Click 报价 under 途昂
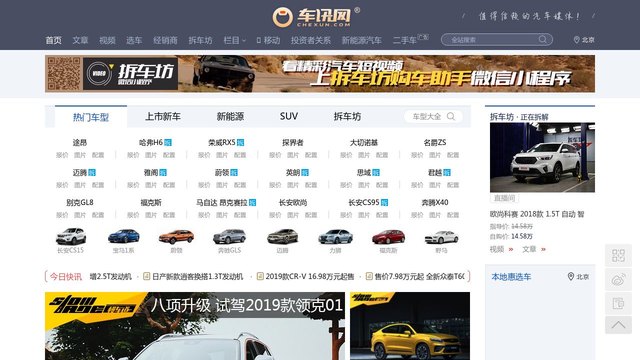Screen dimensions: 640x360 point(62,155)
